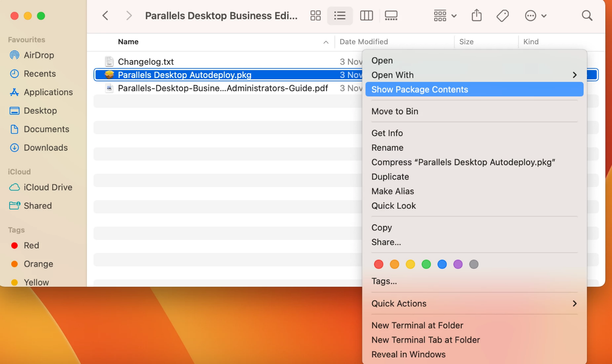Expand the Quick Actions submenu
Image resolution: width=612 pixels, height=364 pixels.
pos(474,303)
